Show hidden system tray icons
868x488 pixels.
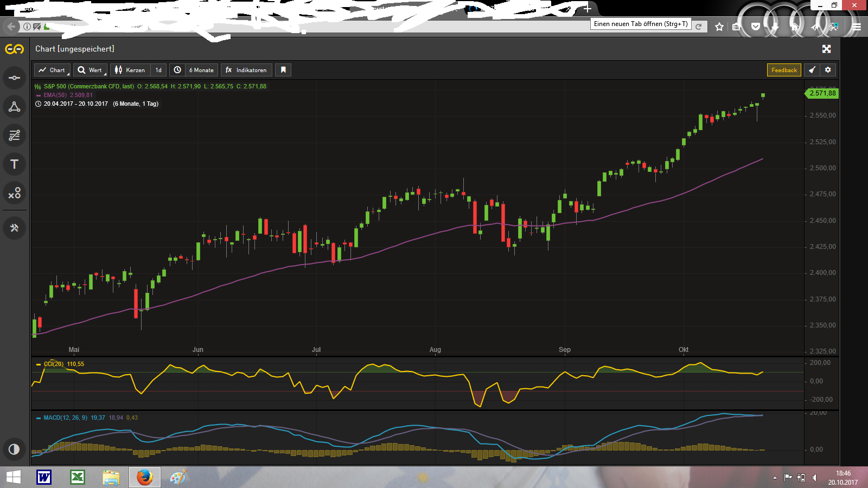(x=775, y=478)
